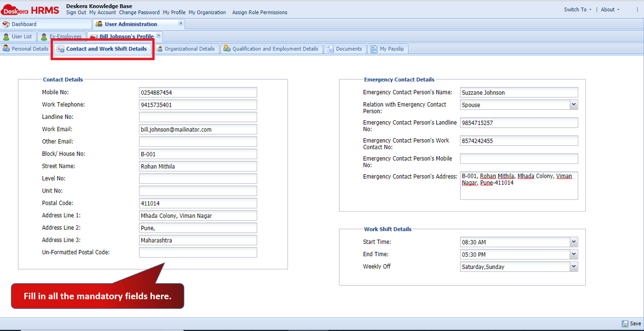Screen dimensions: 644x331
Task: Click the Deskera Knowledge Base title
Action: (99, 6)
